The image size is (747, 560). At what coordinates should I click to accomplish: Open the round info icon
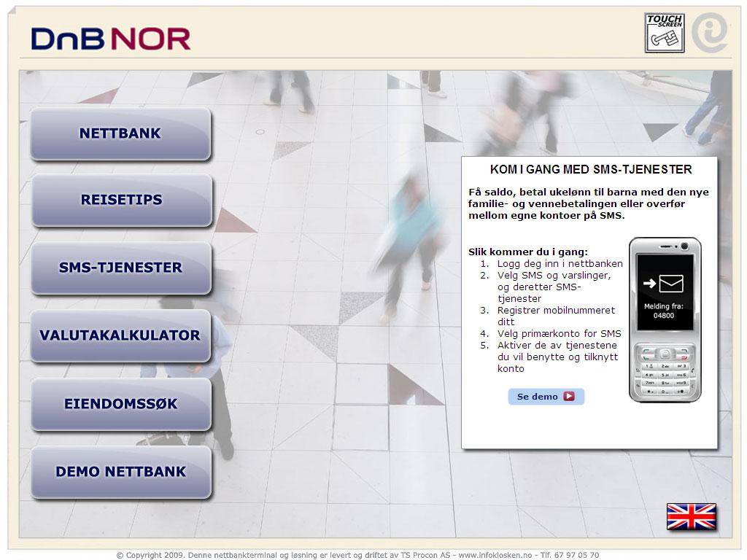point(708,33)
